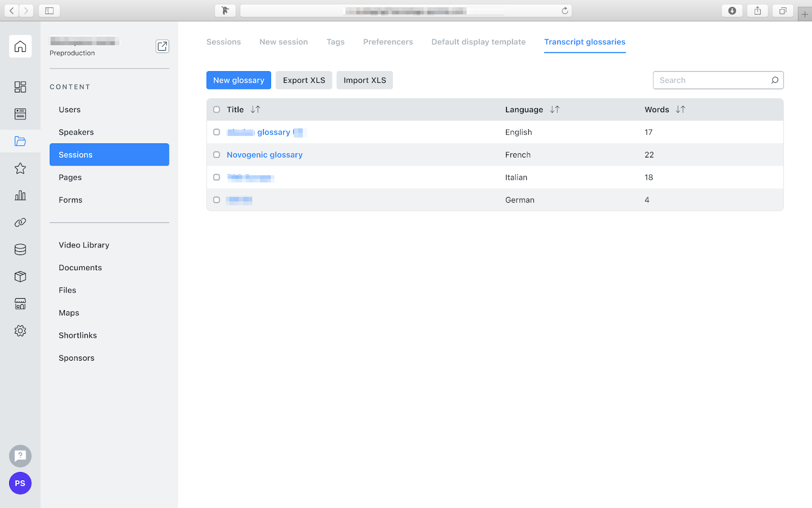This screenshot has height=508, width=812.
Task: Click the browser address bar
Action: coord(406,11)
